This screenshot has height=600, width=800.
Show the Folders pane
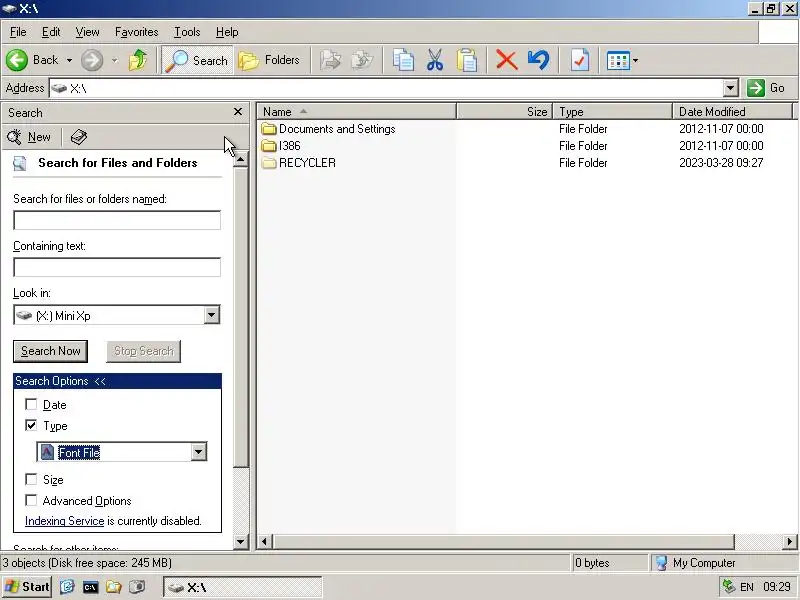[x=269, y=60]
